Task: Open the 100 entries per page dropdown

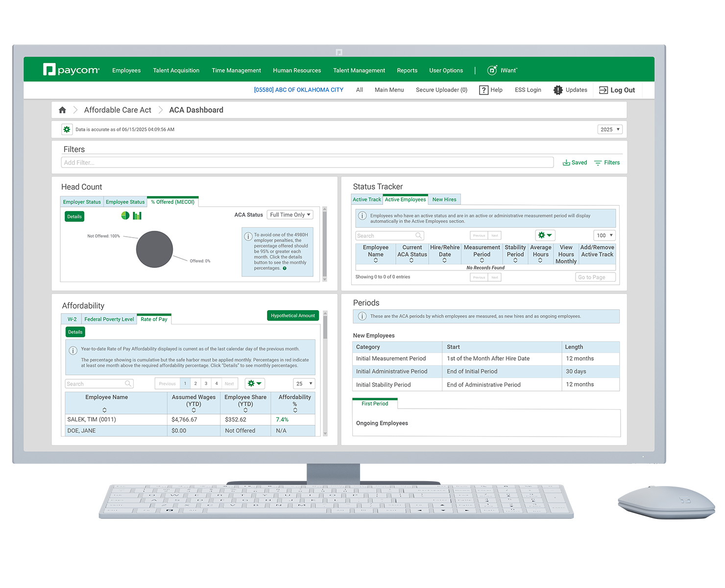Action: (604, 235)
